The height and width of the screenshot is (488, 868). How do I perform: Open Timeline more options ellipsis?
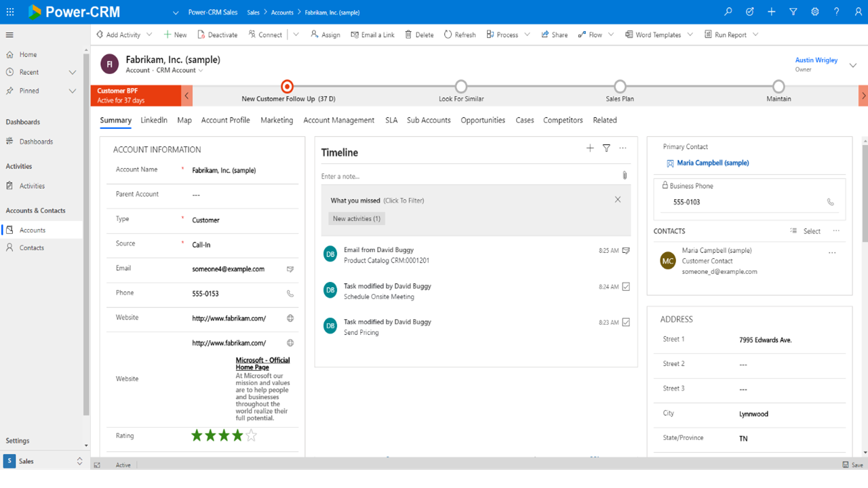pyautogui.click(x=623, y=148)
